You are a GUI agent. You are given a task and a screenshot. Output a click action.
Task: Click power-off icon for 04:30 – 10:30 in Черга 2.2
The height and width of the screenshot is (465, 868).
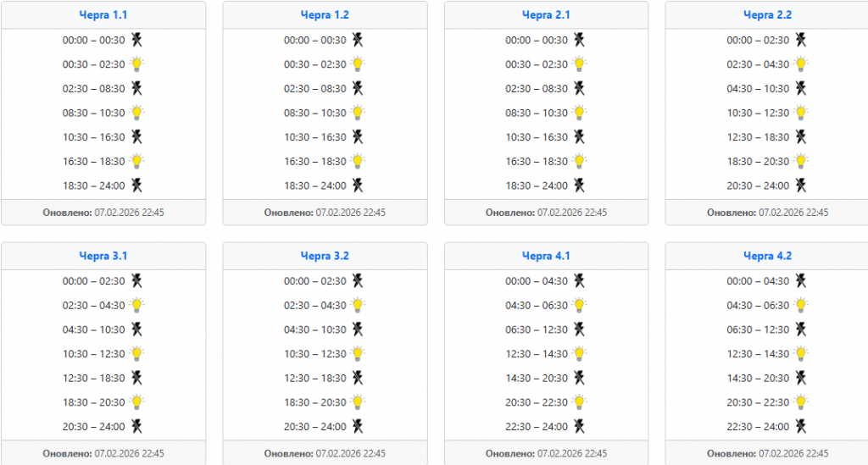(801, 88)
